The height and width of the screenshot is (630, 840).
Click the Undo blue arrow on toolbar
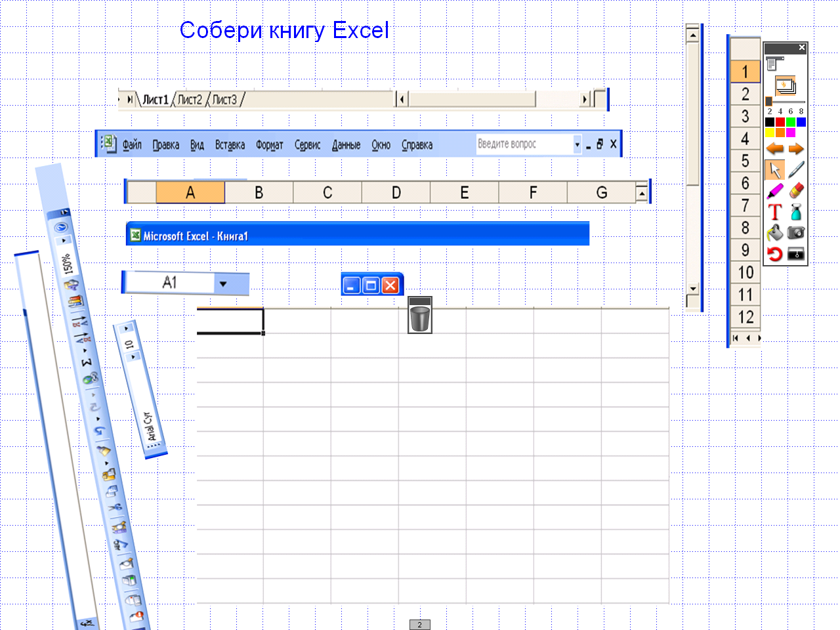click(x=99, y=430)
